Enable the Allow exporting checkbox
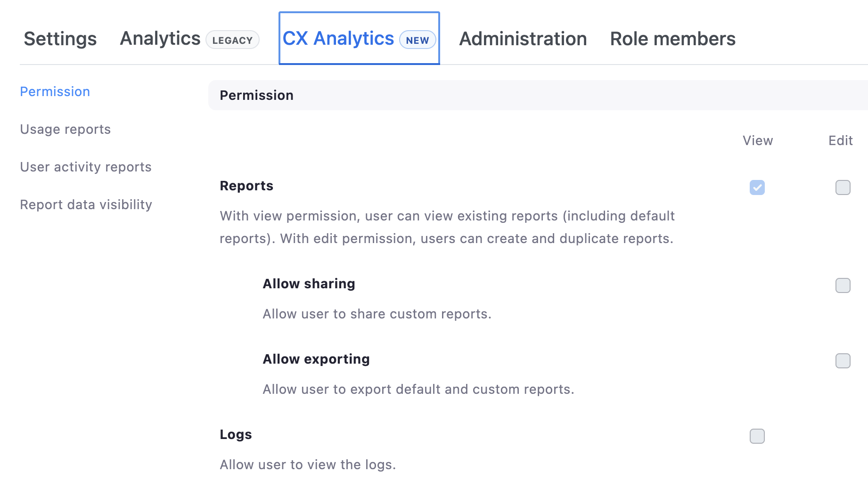 click(x=843, y=361)
